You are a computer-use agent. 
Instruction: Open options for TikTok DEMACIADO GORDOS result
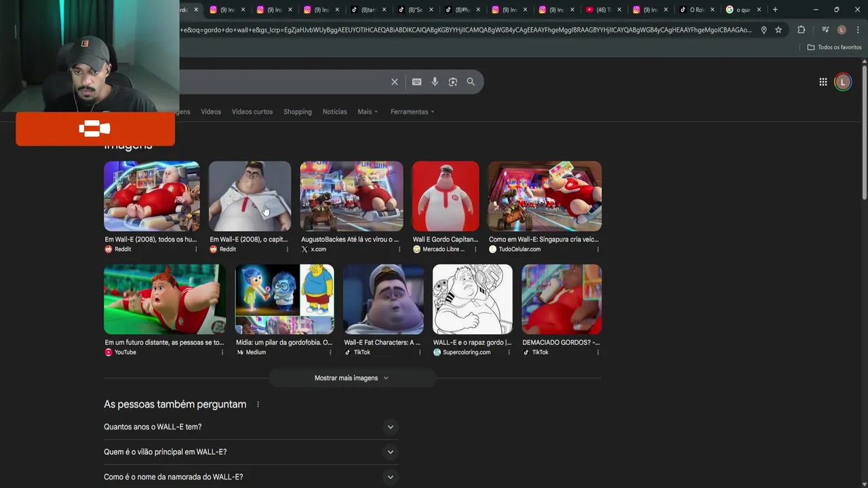(598, 352)
